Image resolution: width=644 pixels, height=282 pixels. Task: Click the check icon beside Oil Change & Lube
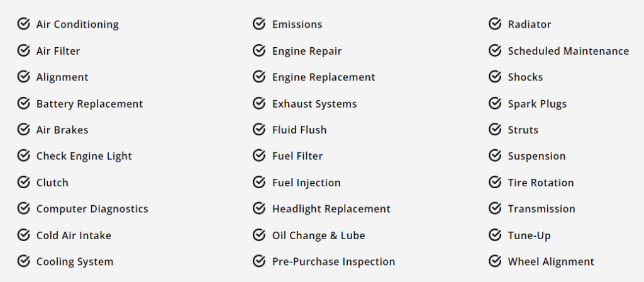point(258,235)
